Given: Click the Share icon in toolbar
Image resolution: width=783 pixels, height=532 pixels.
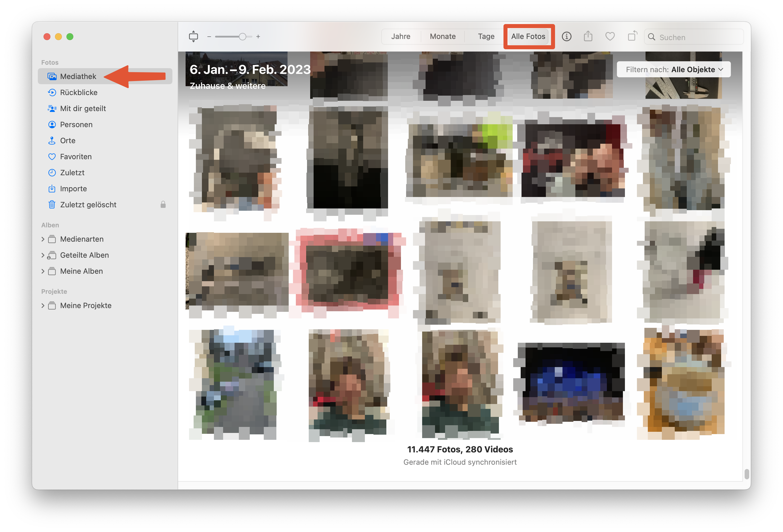Looking at the screenshot, I should pyautogui.click(x=588, y=36).
